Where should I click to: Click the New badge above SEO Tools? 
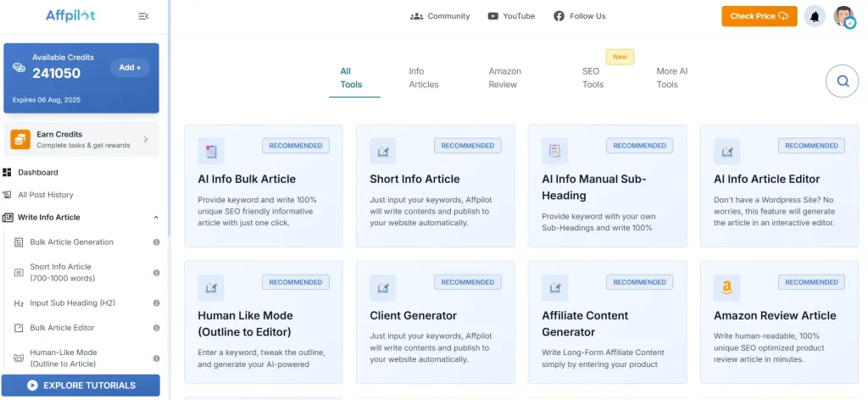coord(620,57)
